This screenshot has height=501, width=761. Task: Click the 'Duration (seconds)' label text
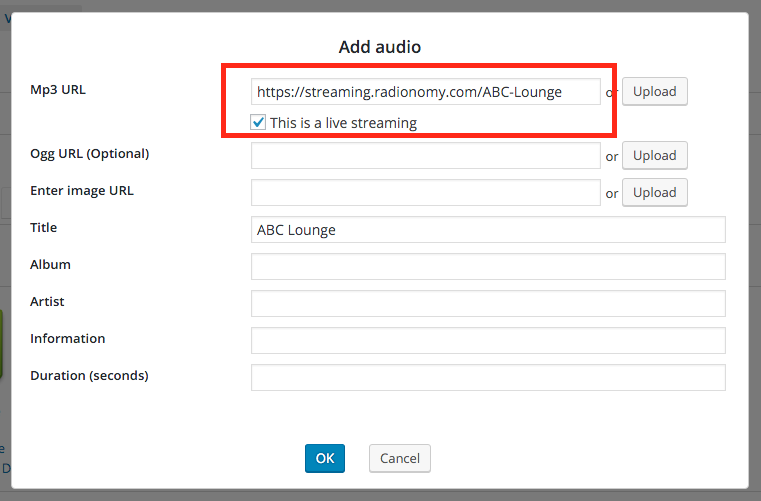tap(89, 375)
